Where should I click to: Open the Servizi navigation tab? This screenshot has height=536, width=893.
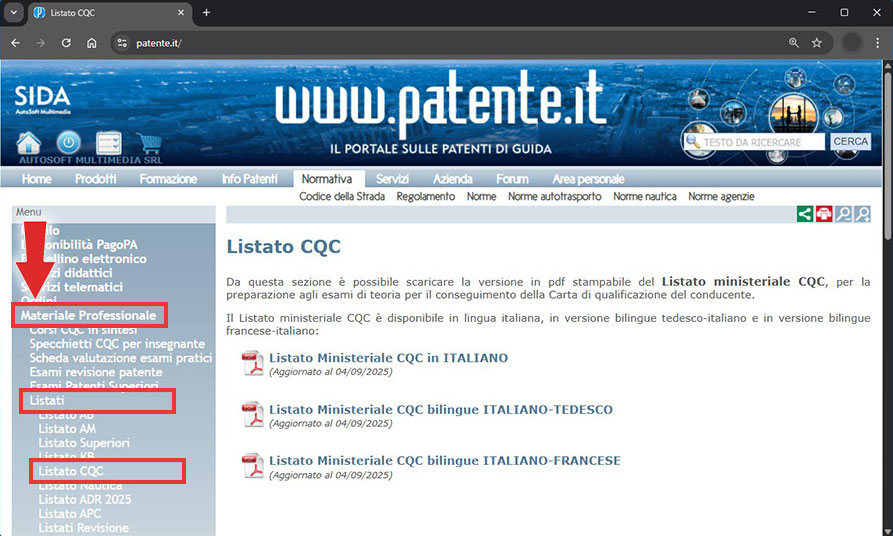click(392, 179)
